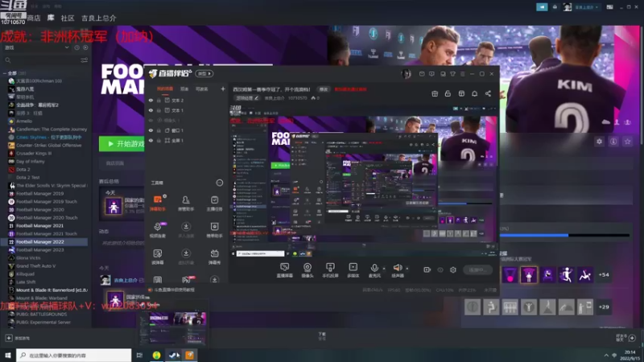Open Steam 社区 menu
The width and height of the screenshot is (644, 362).
tap(68, 18)
